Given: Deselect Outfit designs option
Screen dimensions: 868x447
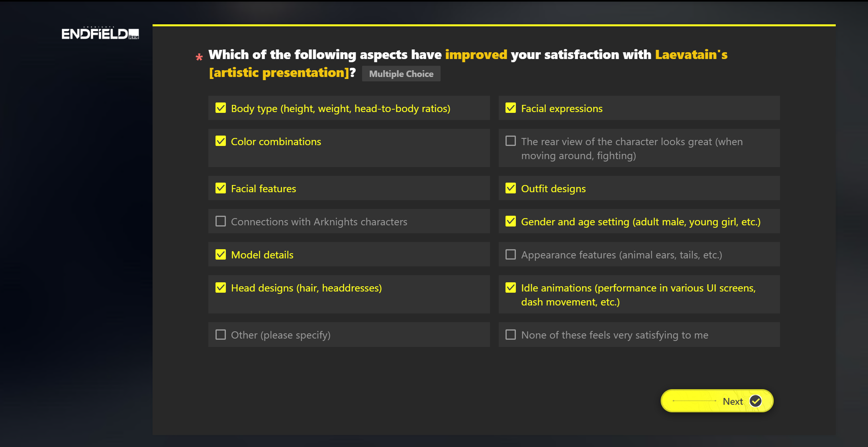Looking at the screenshot, I should 511,188.
